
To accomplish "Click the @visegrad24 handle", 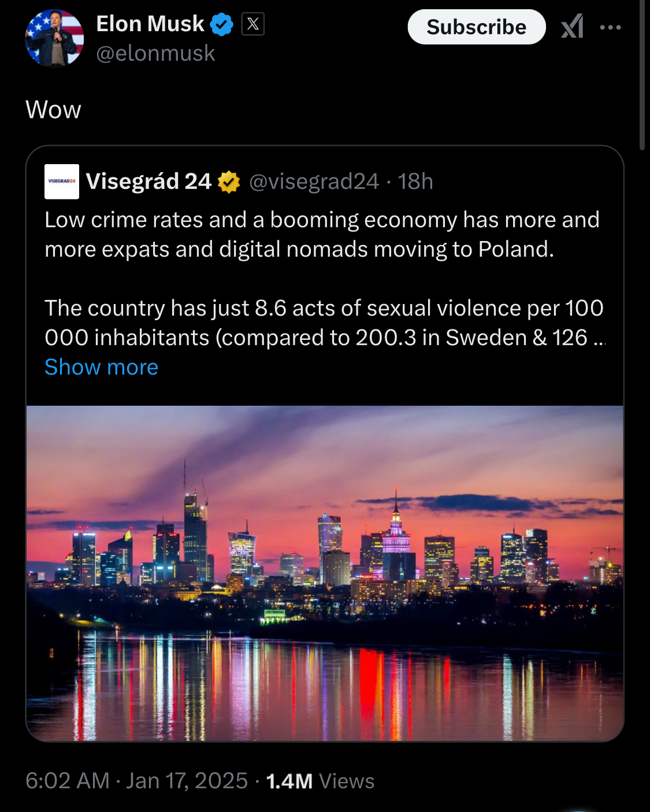I will click(314, 181).
